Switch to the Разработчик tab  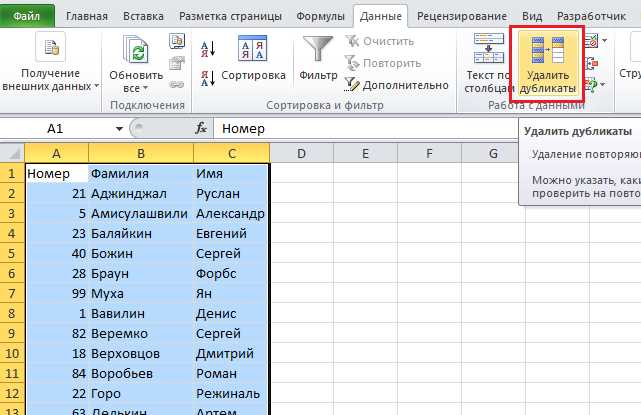[591, 16]
